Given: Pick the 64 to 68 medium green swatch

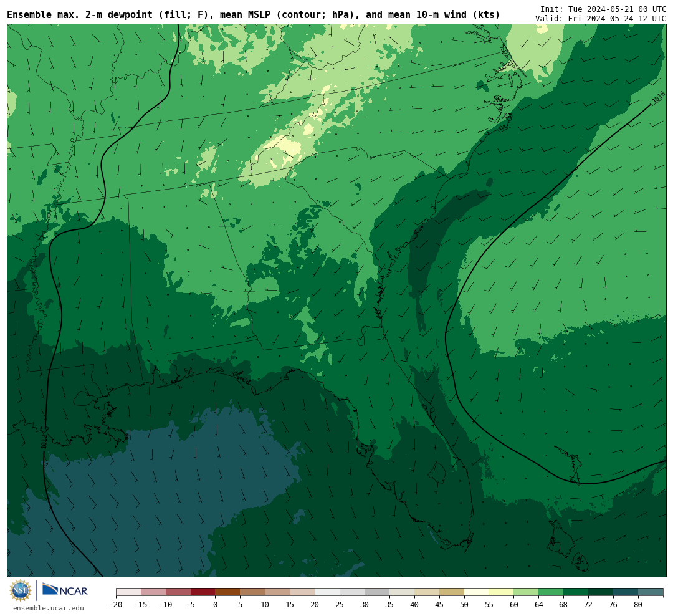Looking at the screenshot, I should (x=551, y=592).
